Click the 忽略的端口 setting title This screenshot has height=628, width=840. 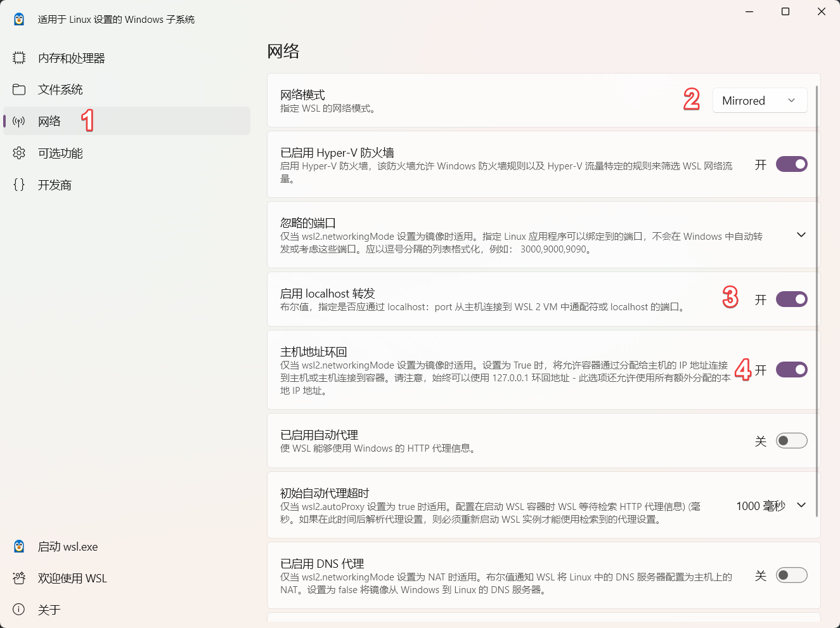click(308, 223)
